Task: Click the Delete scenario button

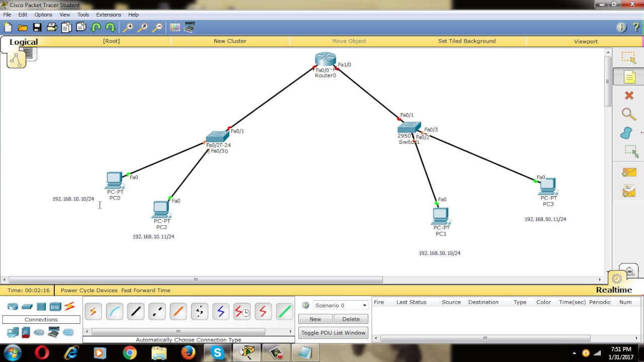Action: click(x=351, y=319)
